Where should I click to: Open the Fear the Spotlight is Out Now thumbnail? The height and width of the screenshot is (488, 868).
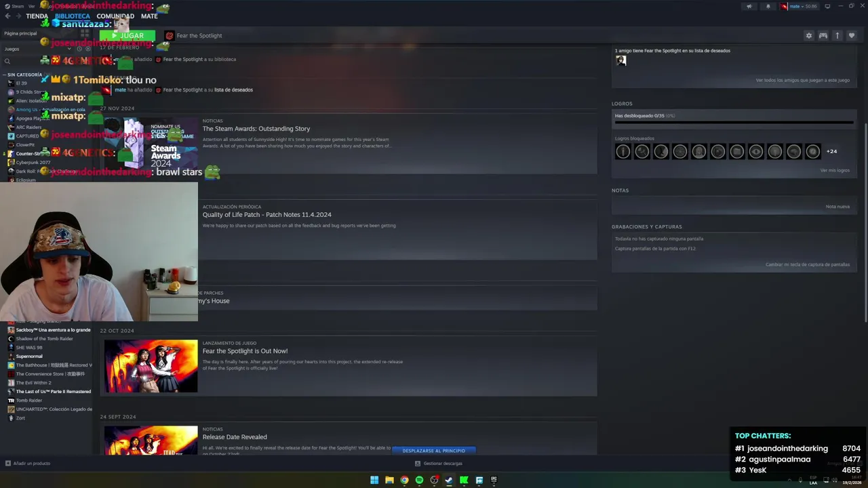point(151,366)
